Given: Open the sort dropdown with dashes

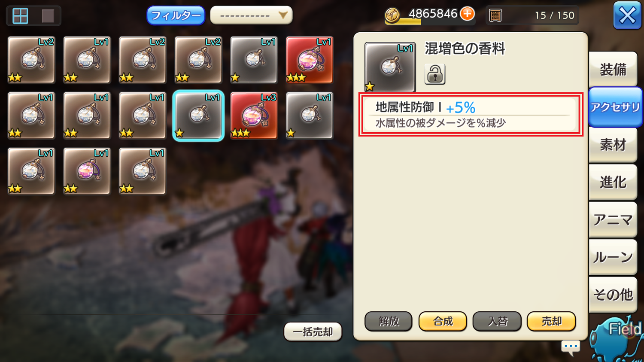Looking at the screenshot, I should point(251,15).
